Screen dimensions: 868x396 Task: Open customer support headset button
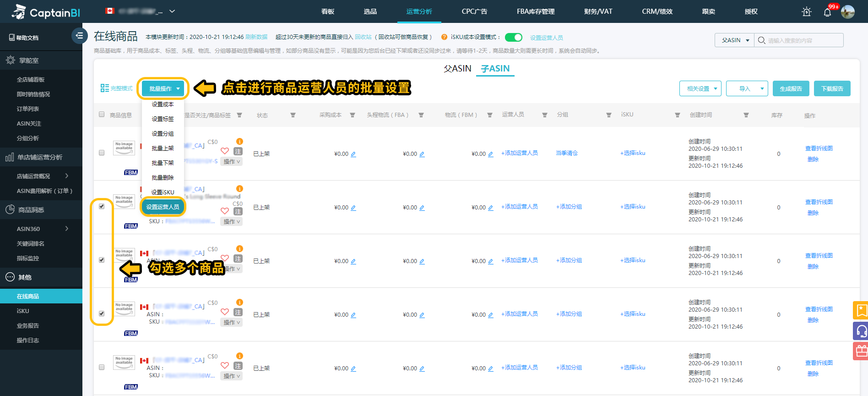point(861,331)
